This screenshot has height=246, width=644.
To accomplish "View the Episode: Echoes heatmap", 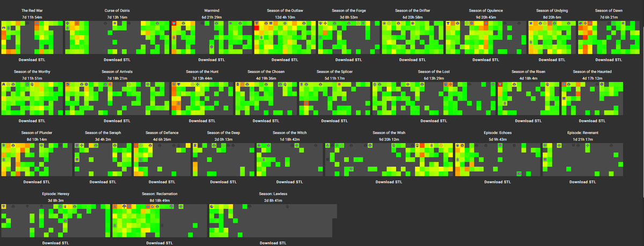I will click(x=498, y=160).
